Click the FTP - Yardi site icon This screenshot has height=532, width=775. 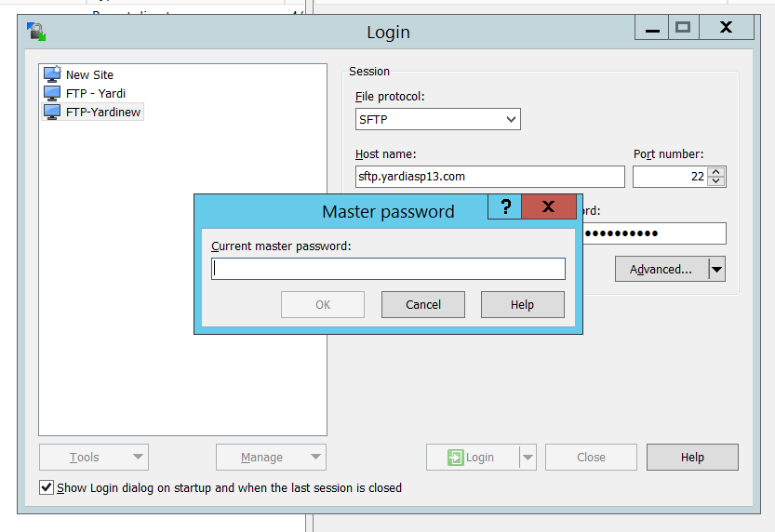(52, 93)
